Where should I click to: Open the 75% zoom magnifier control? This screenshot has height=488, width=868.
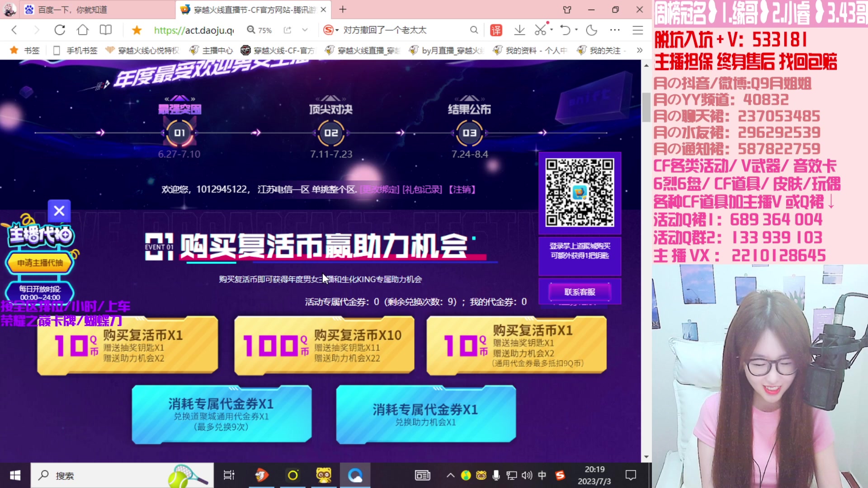[259, 30]
